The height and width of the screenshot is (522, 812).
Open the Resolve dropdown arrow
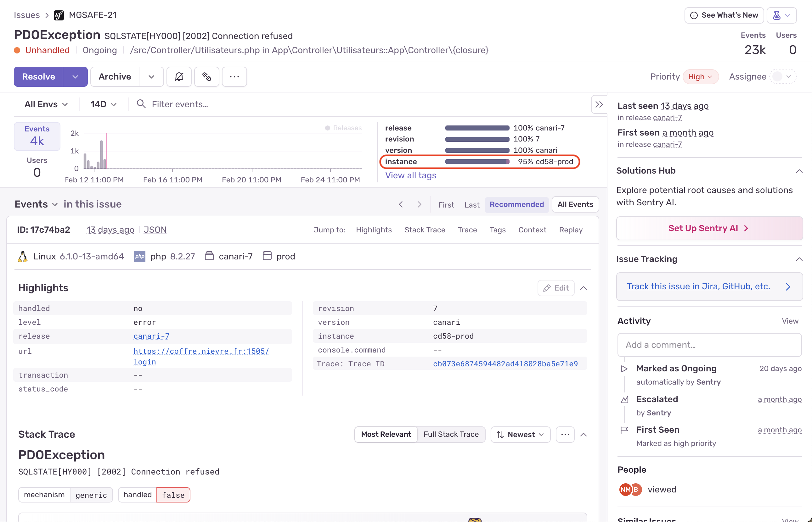point(75,77)
